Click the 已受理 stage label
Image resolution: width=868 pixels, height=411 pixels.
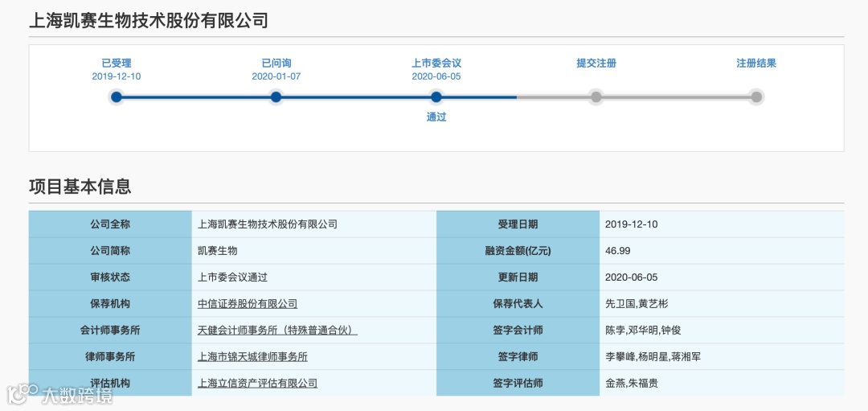(x=117, y=64)
